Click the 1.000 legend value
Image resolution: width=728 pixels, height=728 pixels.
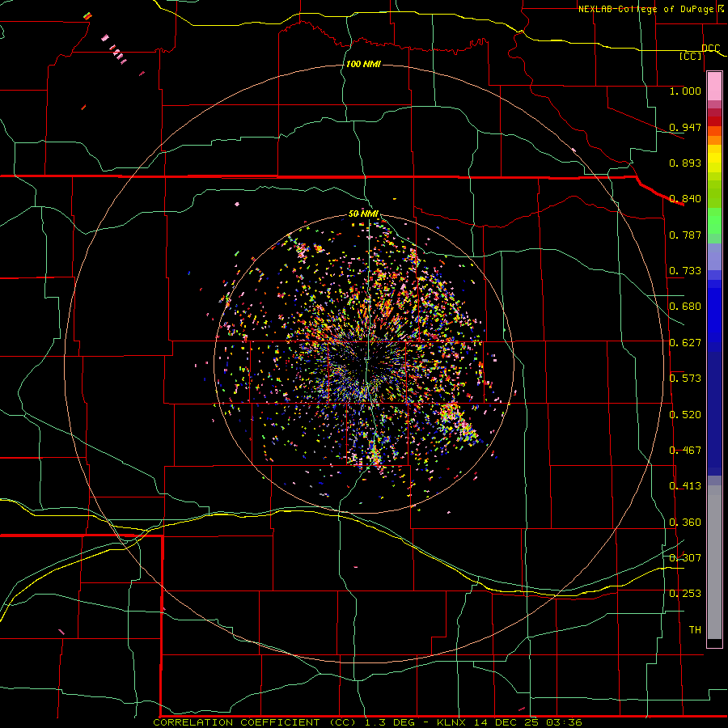pyautogui.click(x=685, y=91)
